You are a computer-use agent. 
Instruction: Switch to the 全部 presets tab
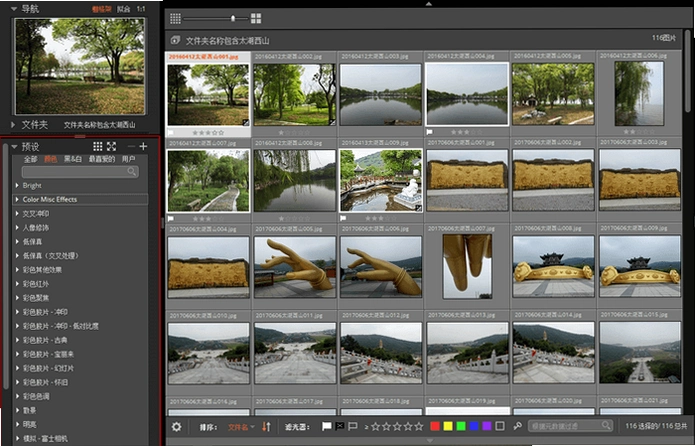(31, 159)
